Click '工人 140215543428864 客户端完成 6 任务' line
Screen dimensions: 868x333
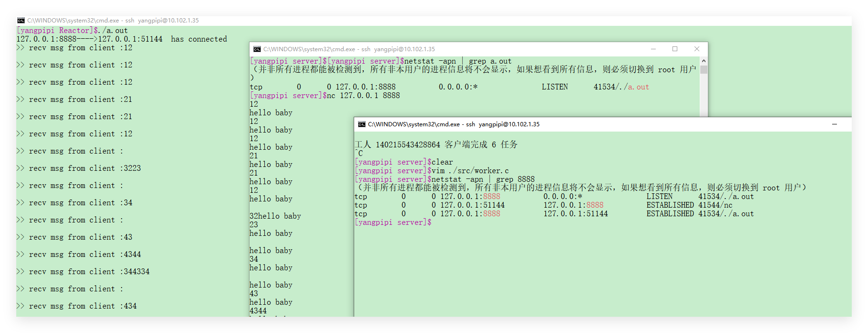pyautogui.click(x=436, y=144)
